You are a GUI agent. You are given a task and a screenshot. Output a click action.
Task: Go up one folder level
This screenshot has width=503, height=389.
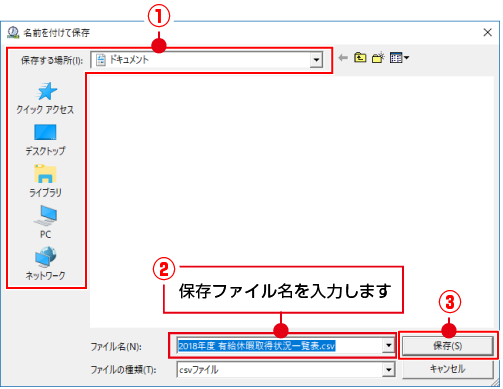coord(360,58)
